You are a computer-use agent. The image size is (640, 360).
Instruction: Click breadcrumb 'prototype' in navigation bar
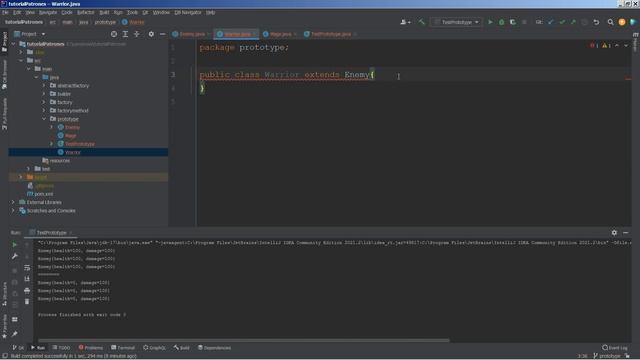105,22
